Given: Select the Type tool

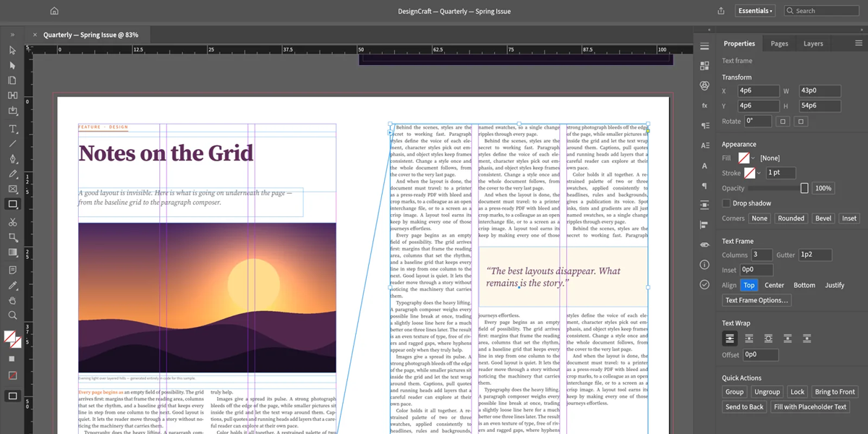Looking at the screenshot, I should pos(12,129).
